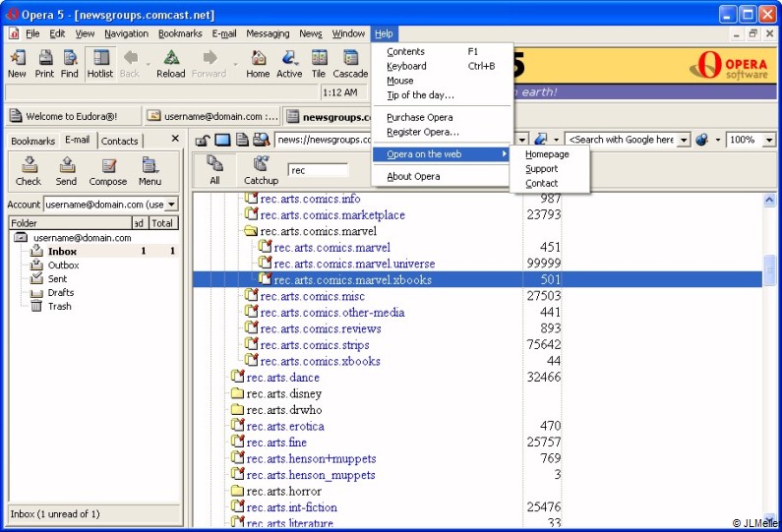The height and width of the screenshot is (532, 782).
Task: Select the Inbox folder
Action: [62, 252]
